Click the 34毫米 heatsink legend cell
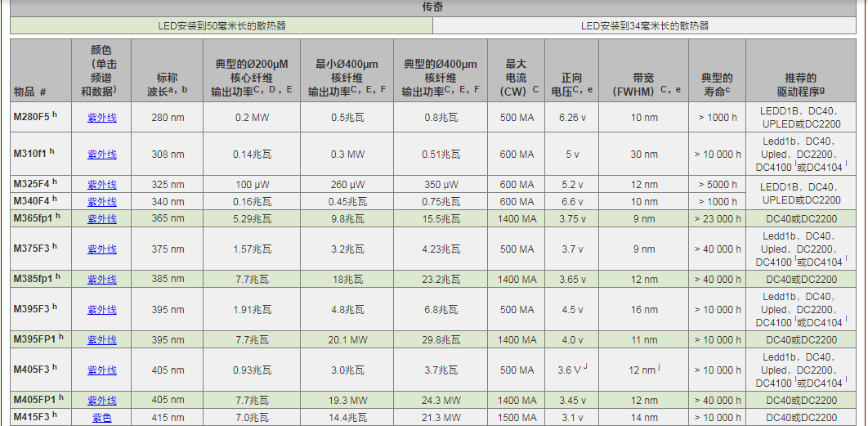Viewport: 868px width, 426px height. [645, 26]
